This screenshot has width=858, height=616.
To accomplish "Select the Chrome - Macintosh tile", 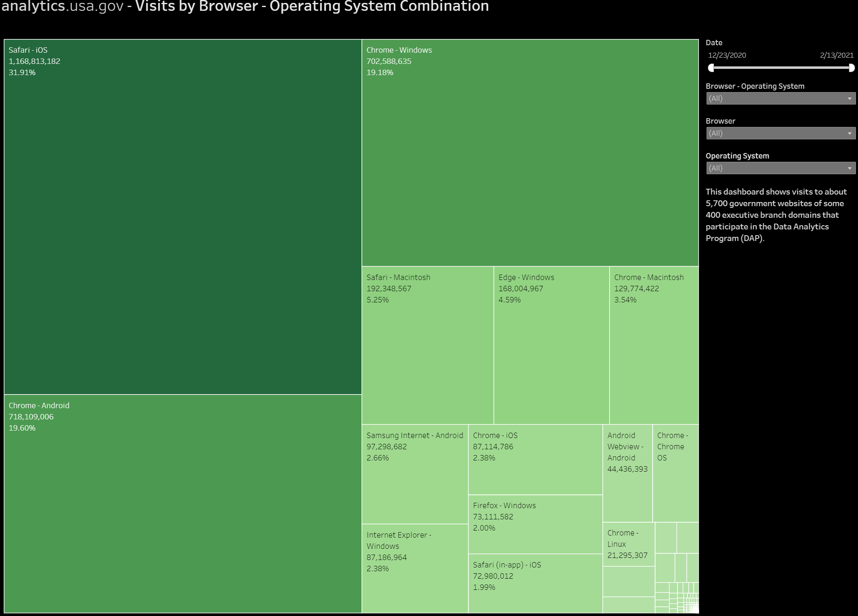I will [654, 345].
